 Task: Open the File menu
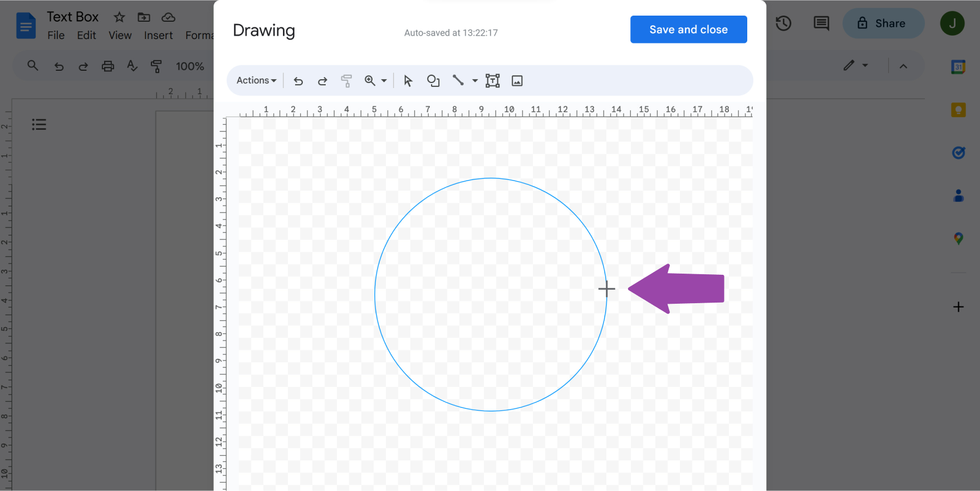click(56, 35)
